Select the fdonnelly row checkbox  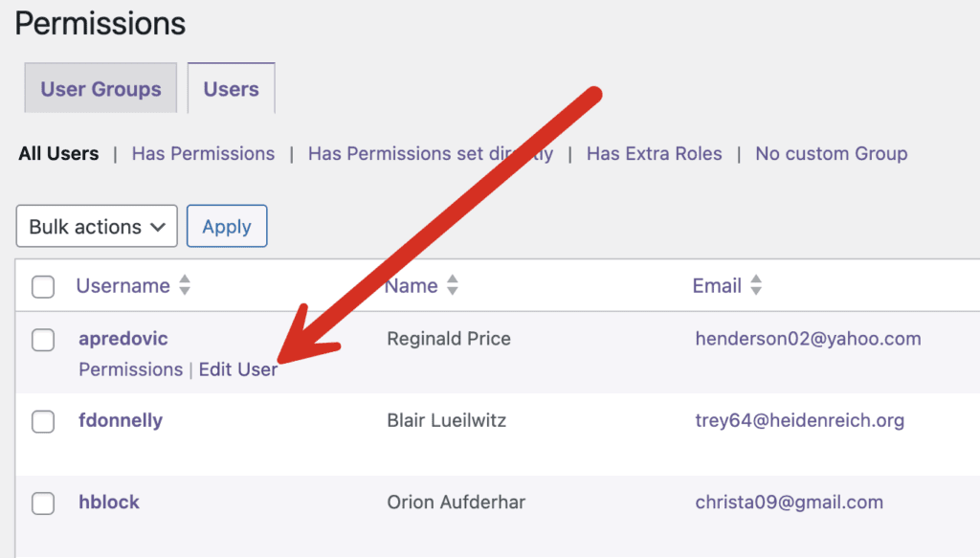pos(43,421)
